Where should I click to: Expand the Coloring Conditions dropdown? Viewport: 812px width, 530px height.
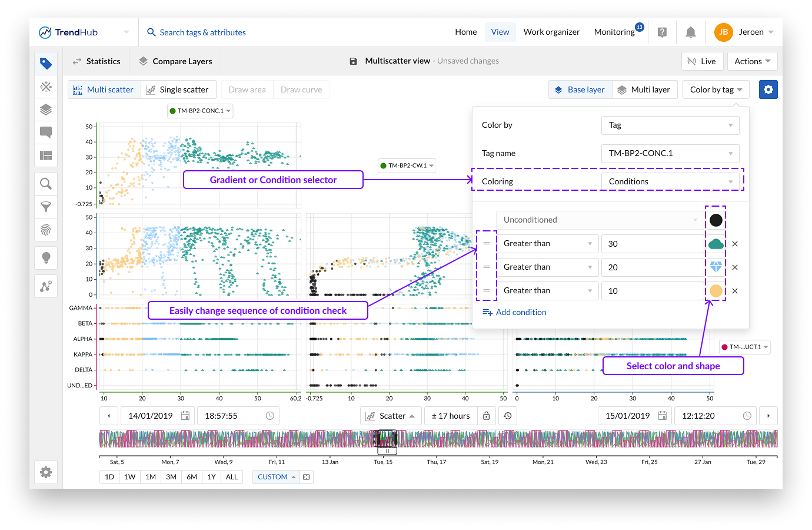pos(670,181)
